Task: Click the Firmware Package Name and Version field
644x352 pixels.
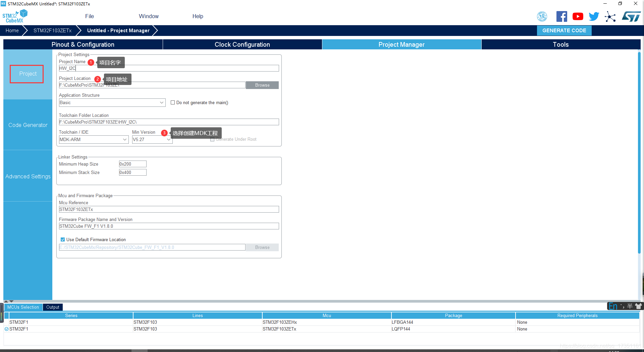Action: coord(169,226)
